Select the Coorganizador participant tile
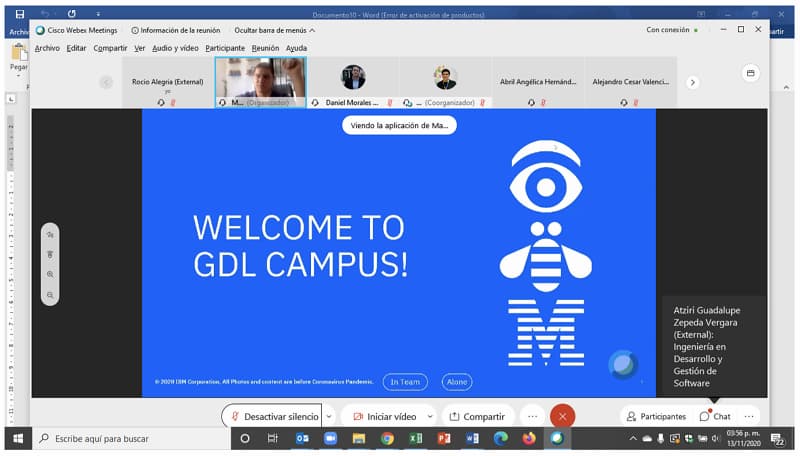The height and width of the screenshot is (456, 800). tap(445, 82)
